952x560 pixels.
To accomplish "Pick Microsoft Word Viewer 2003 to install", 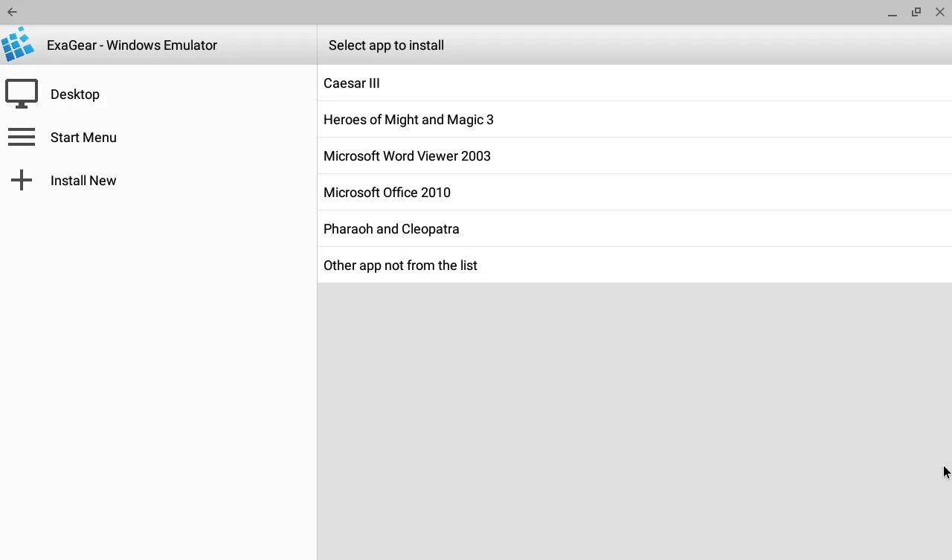I will [x=407, y=156].
